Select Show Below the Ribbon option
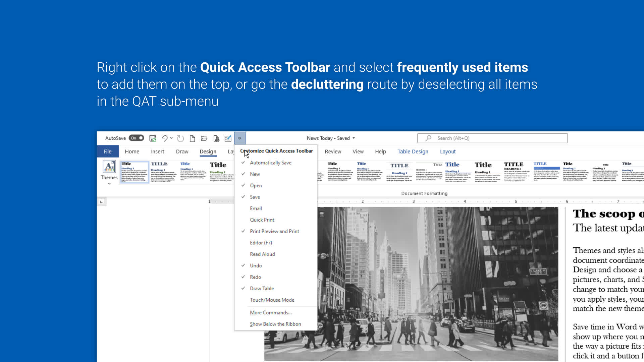644x362 pixels. (275, 324)
